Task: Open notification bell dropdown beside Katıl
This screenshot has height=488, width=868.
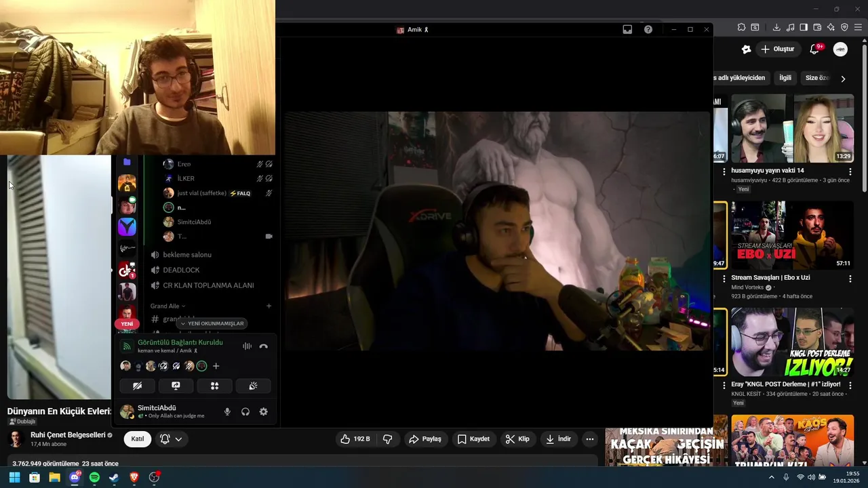Action: pos(171,439)
